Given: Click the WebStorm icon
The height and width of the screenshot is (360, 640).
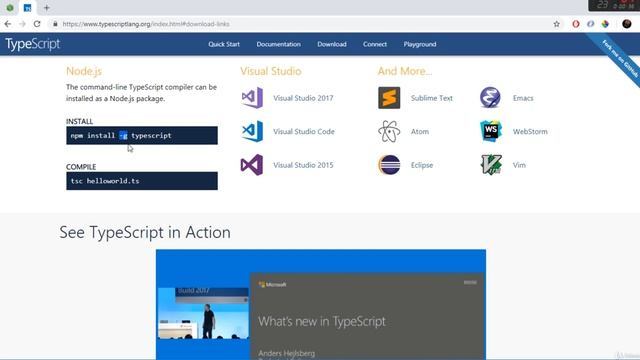Looking at the screenshot, I should tap(491, 131).
